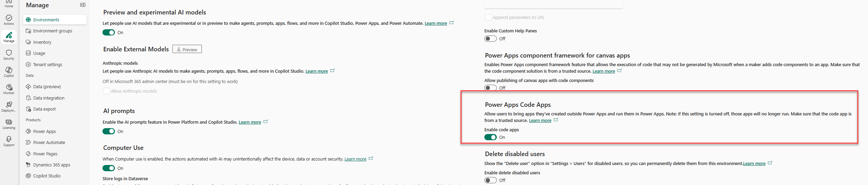Disable the Enable code apps toggle

490,137
